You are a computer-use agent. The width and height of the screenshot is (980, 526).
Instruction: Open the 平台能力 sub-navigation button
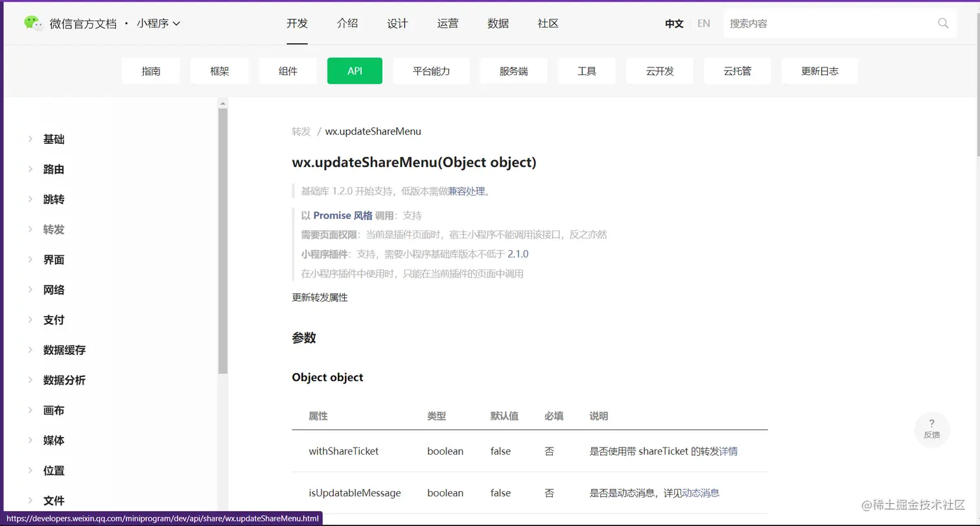[431, 71]
